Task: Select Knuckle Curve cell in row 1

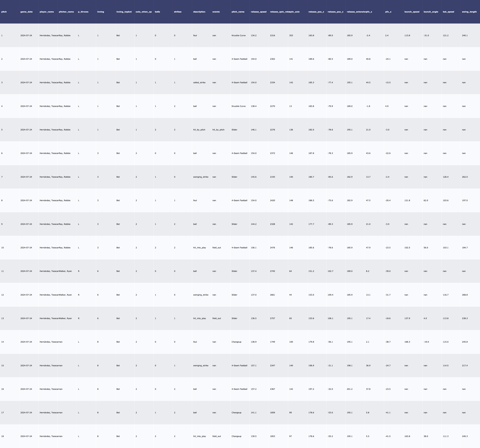Action: pyautogui.click(x=238, y=36)
